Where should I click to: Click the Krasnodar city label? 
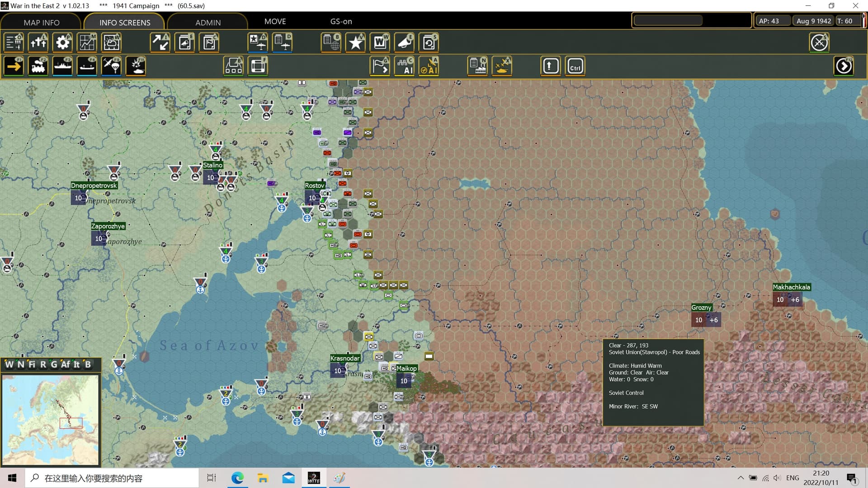345,358
